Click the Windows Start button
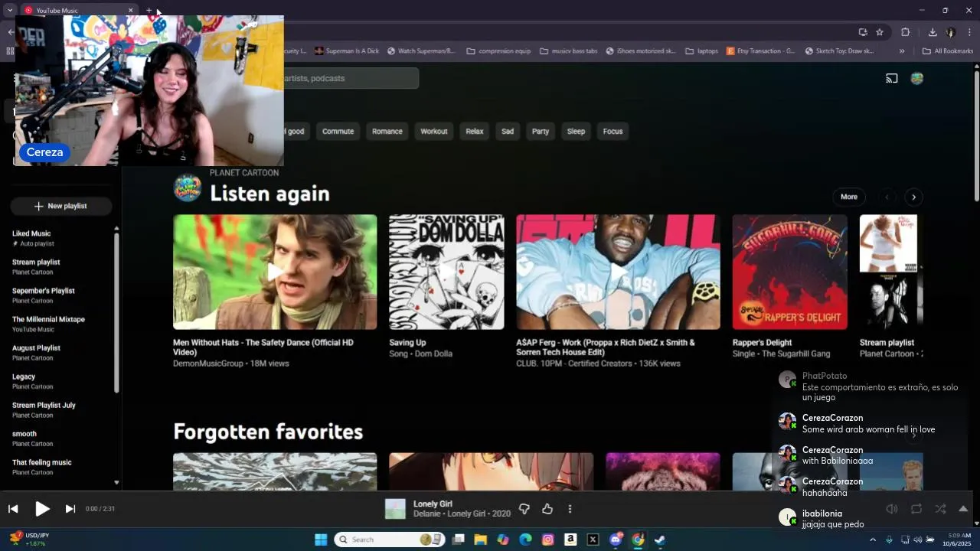Image resolution: width=980 pixels, height=551 pixels. pyautogui.click(x=321, y=540)
